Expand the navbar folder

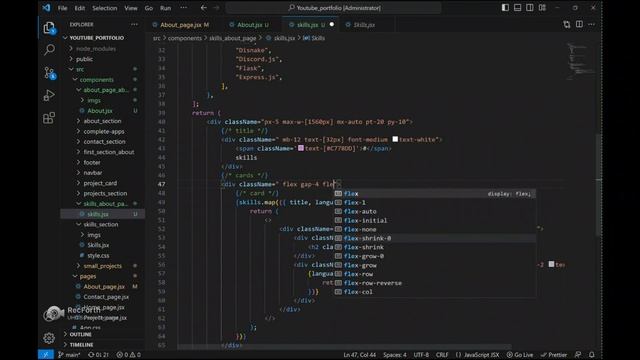click(93, 173)
